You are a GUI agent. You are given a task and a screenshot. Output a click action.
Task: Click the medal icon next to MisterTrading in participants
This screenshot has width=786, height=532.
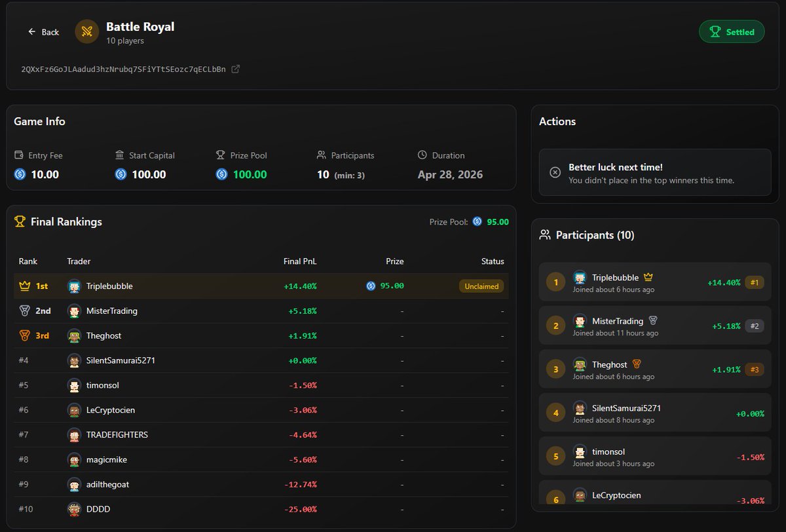point(652,321)
